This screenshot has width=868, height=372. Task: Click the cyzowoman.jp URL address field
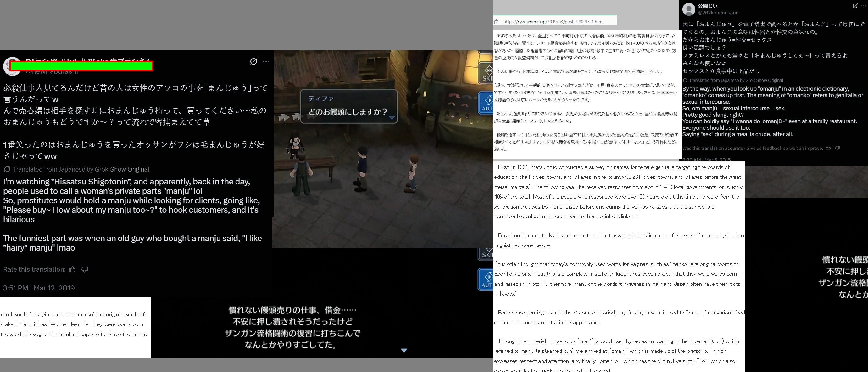coord(553,22)
